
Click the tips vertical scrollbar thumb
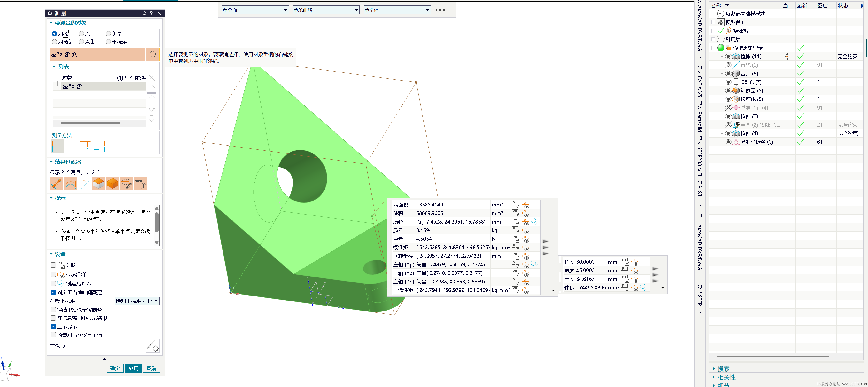pyautogui.click(x=157, y=222)
